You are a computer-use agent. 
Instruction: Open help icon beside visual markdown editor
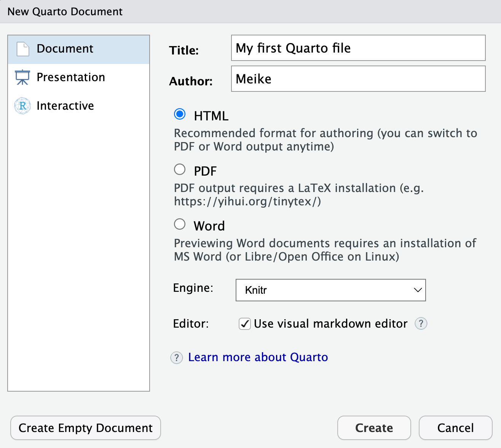(x=421, y=324)
